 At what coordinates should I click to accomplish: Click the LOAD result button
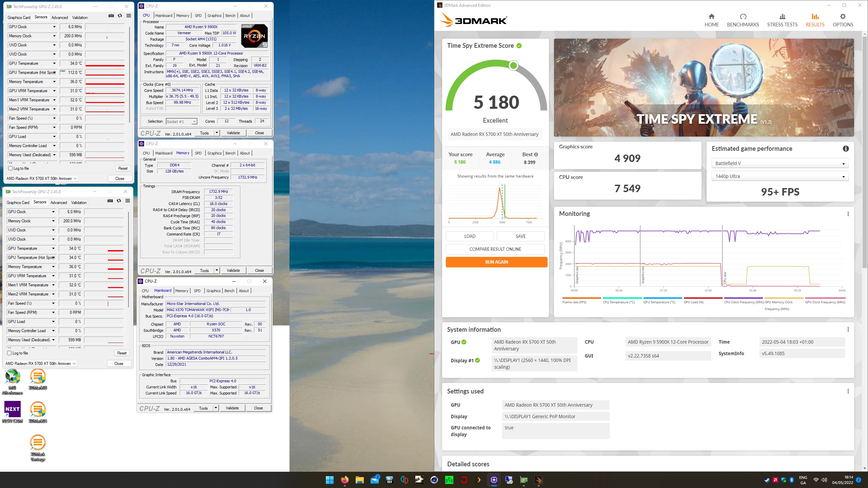click(470, 236)
